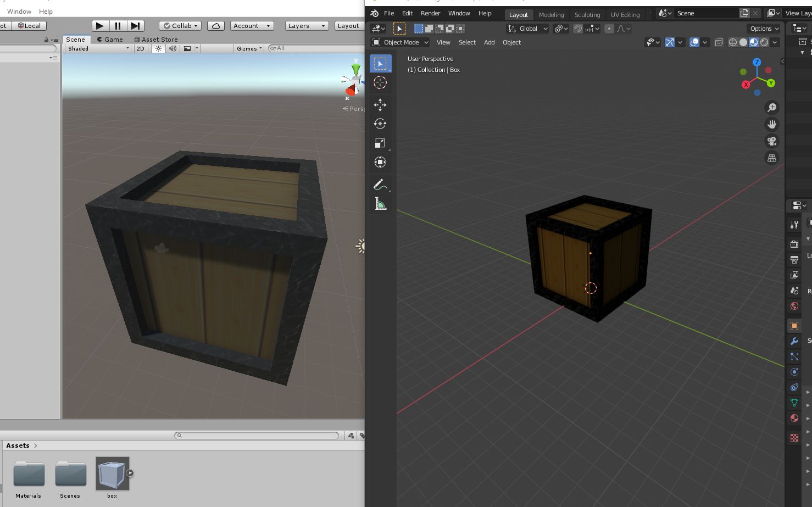Select the Measure tool in Blender
The height and width of the screenshot is (507, 812).
[x=380, y=204]
